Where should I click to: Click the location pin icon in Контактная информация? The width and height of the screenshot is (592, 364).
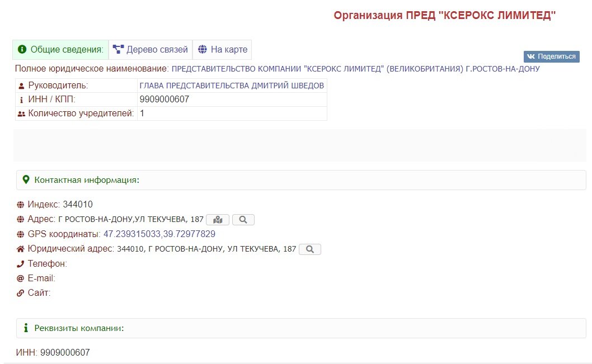pyautogui.click(x=26, y=179)
